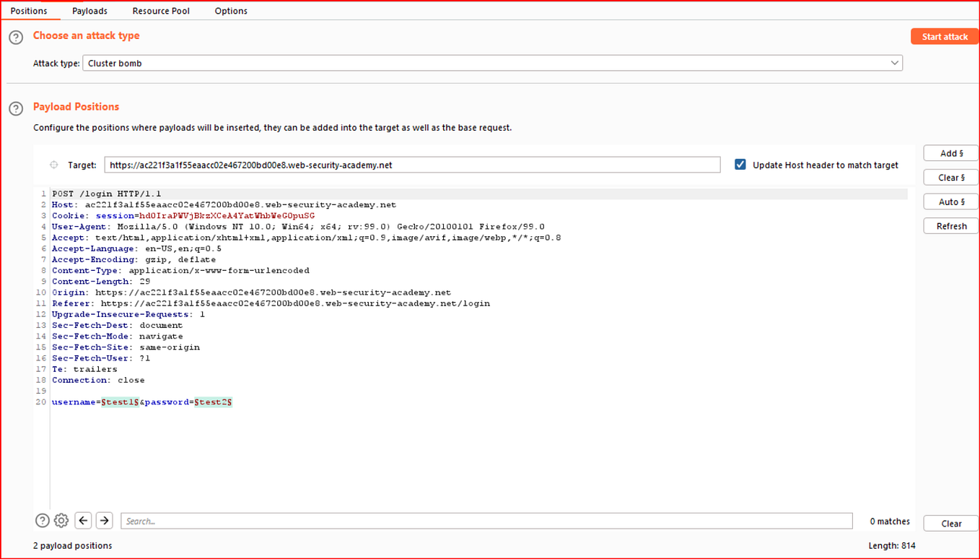Clear the search with bottom Clear button
980x559 pixels.
950,523
